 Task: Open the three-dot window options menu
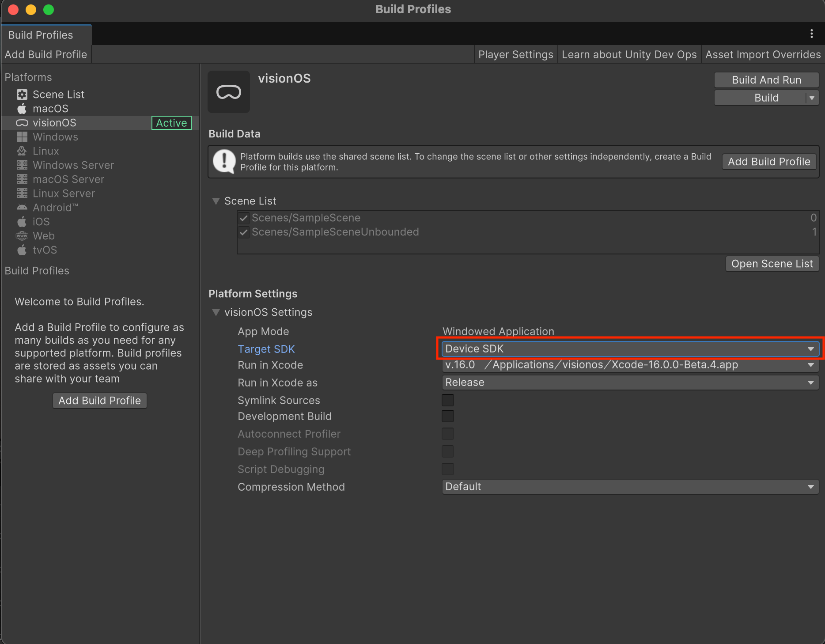click(x=812, y=34)
